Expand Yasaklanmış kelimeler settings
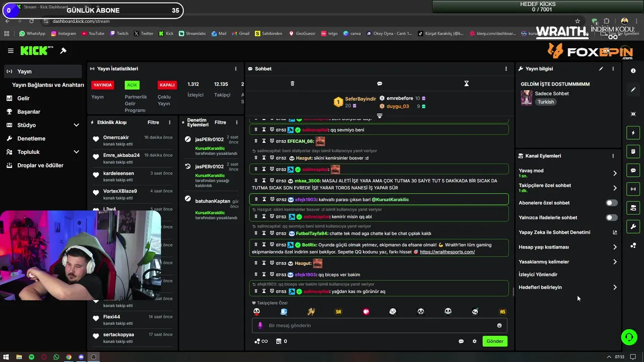Image resolution: width=644 pixels, height=362 pixels. tap(615, 261)
